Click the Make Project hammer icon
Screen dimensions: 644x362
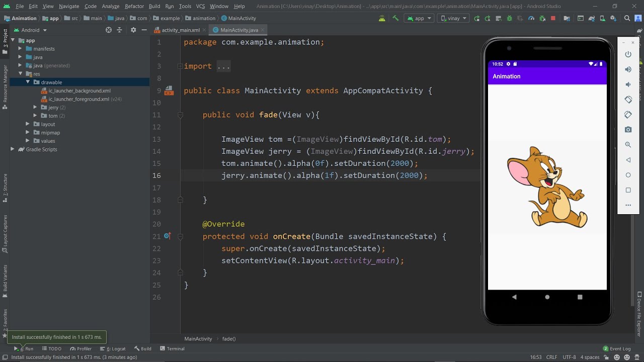pyautogui.click(x=395, y=18)
